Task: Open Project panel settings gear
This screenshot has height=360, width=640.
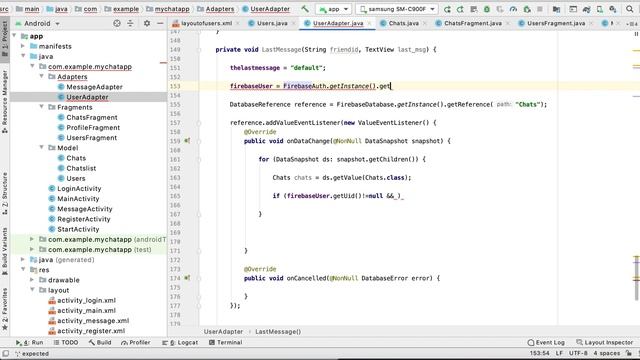Action: [x=147, y=23]
